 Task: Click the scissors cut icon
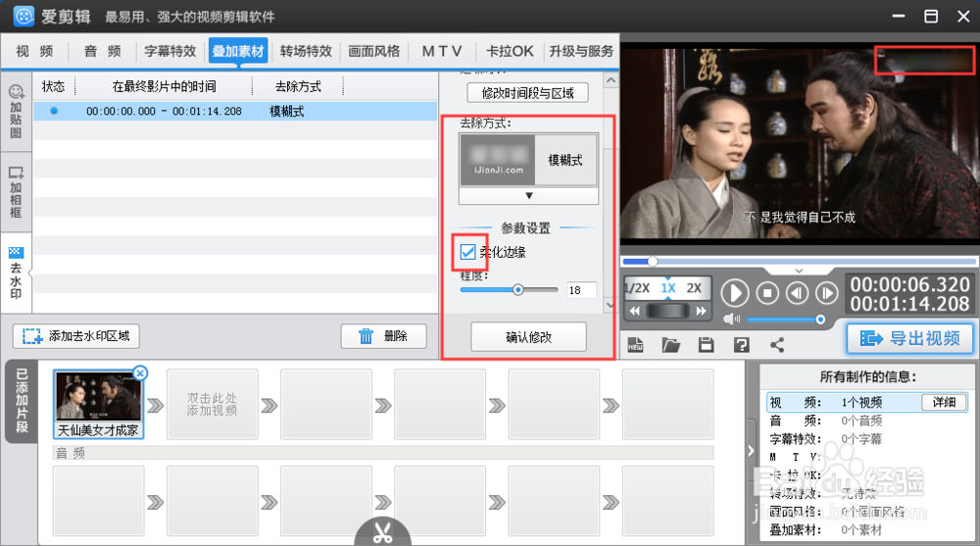pyautogui.click(x=382, y=532)
